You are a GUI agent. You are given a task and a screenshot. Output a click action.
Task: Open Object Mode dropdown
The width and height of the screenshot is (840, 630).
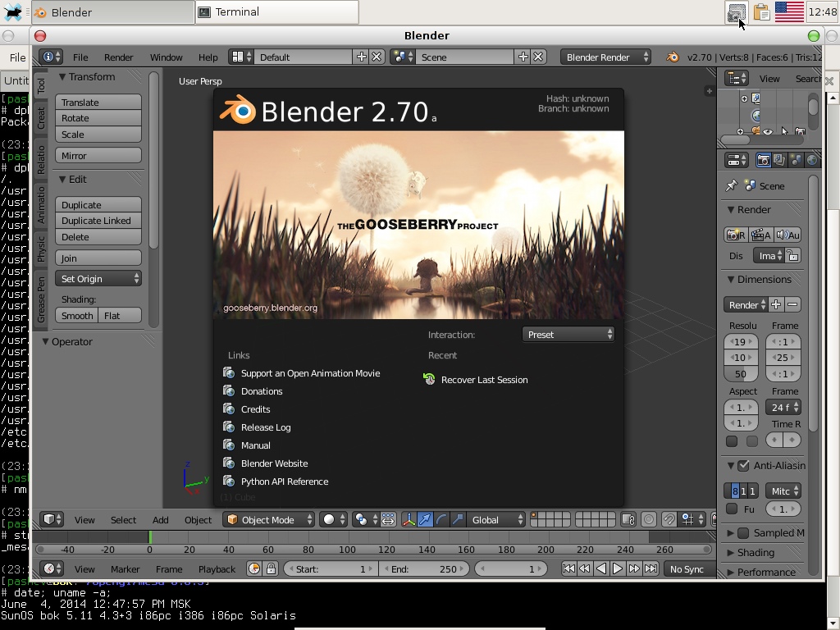tap(268, 519)
